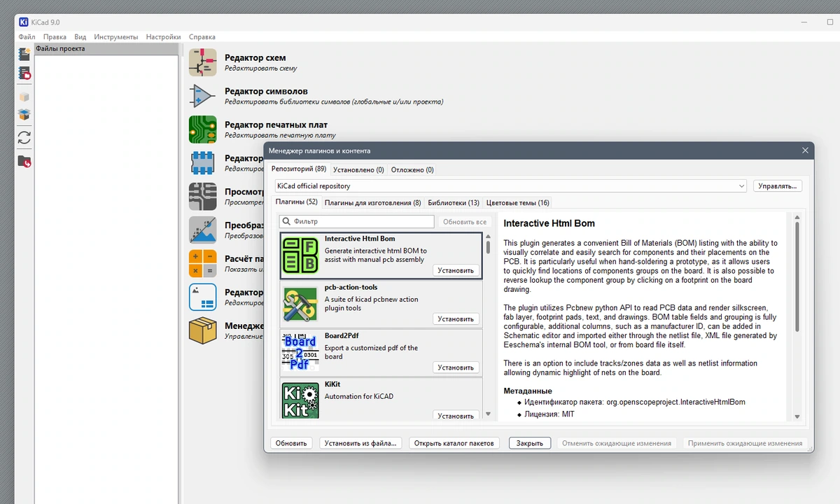The height and width of the screenshot is (504, 840).
Task: Open the Plugin Manager box icon
Action: [x=203, y=330]
